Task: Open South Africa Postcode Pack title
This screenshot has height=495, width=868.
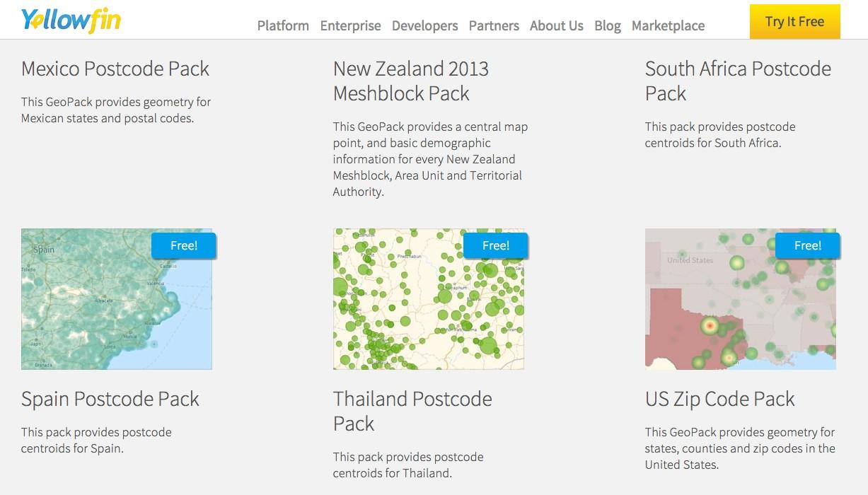Action: pos(738,81)
